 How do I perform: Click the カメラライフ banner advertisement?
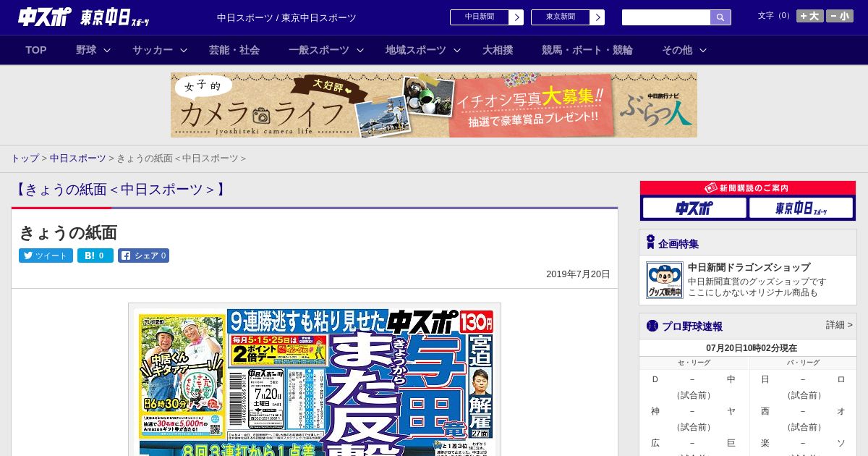point(434,105)
